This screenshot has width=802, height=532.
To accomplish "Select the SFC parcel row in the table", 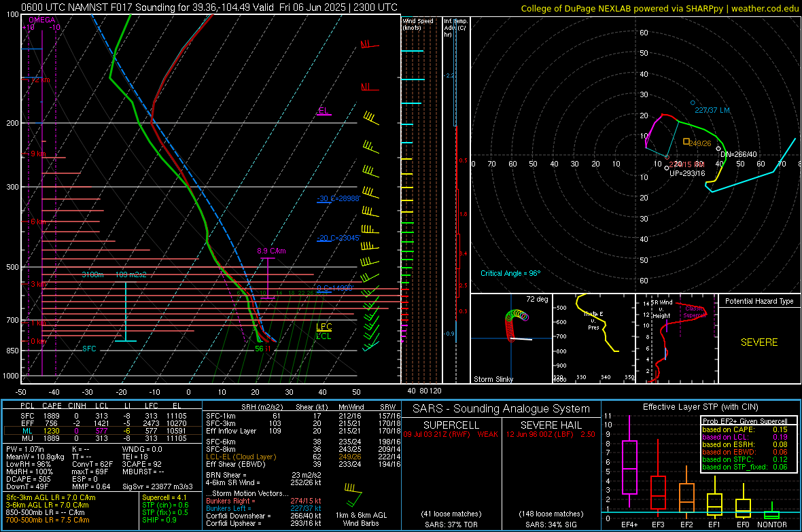I will point(103,416).
